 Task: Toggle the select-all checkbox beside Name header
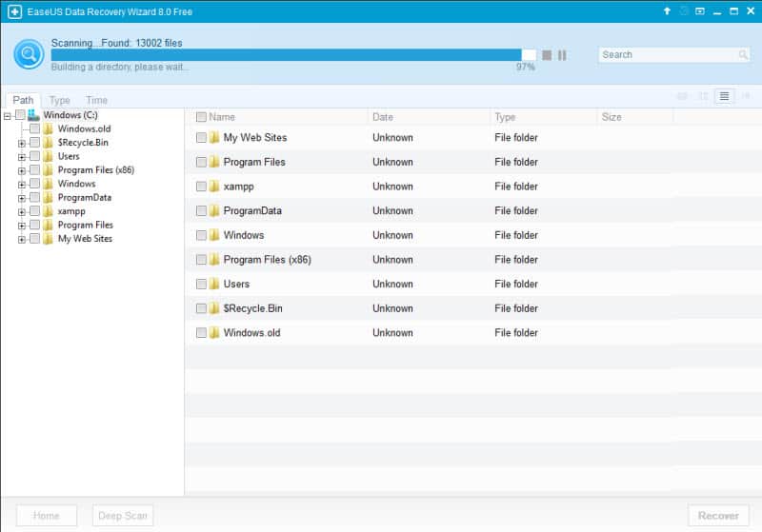[201, 117]
